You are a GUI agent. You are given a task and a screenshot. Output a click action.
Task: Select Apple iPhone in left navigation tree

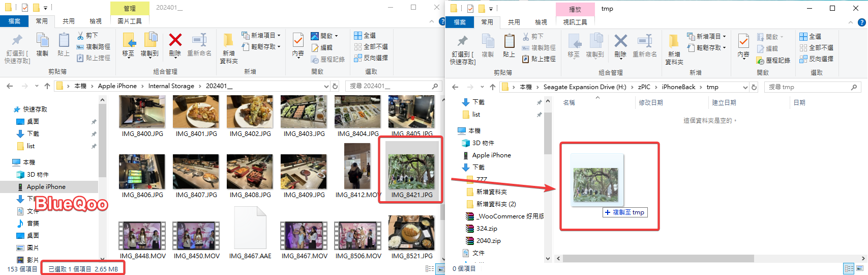[x=46, y=187]
